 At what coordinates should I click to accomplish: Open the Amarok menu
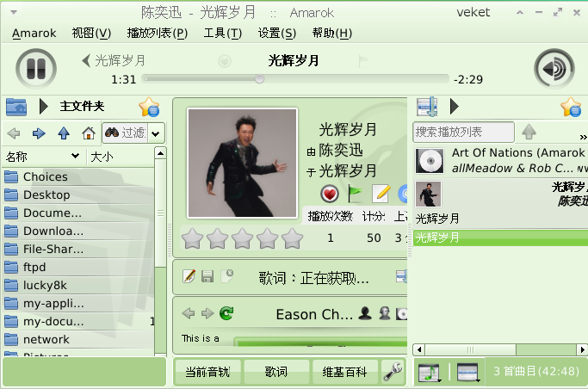click(34, 33)
